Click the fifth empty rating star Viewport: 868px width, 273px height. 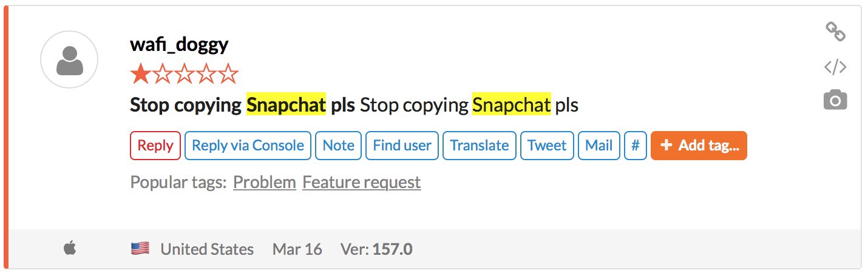tap(228, 75)
